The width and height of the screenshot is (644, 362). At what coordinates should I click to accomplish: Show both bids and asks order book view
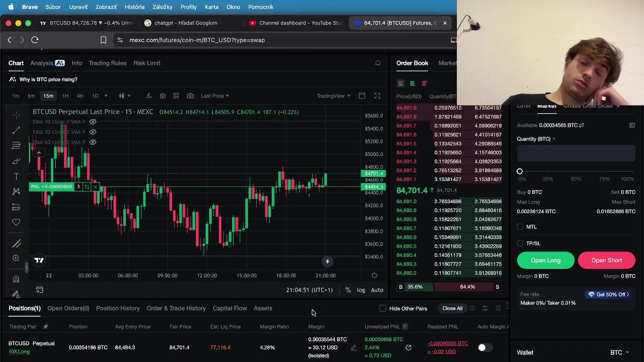click(x=400, y=83)
